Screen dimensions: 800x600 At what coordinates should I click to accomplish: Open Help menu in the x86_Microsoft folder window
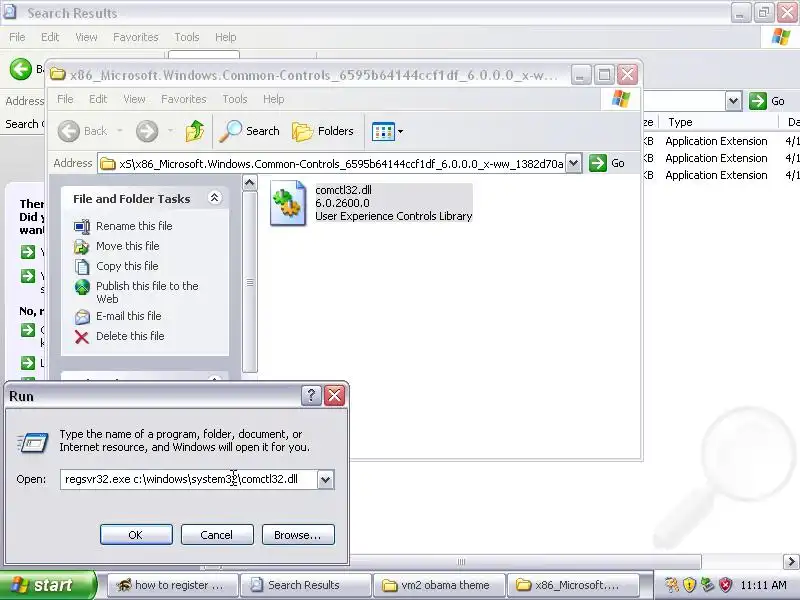click(x=273, y=99)
